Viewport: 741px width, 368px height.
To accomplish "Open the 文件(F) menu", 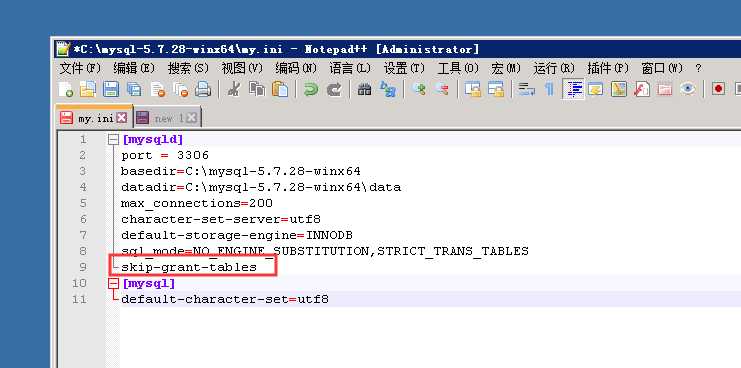I will (x=80, y=68).
